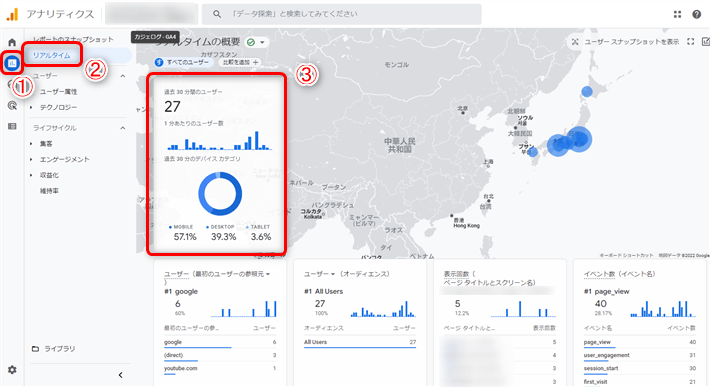
Task: Open レポートのスナップショット
Action: tap(73, 39)
